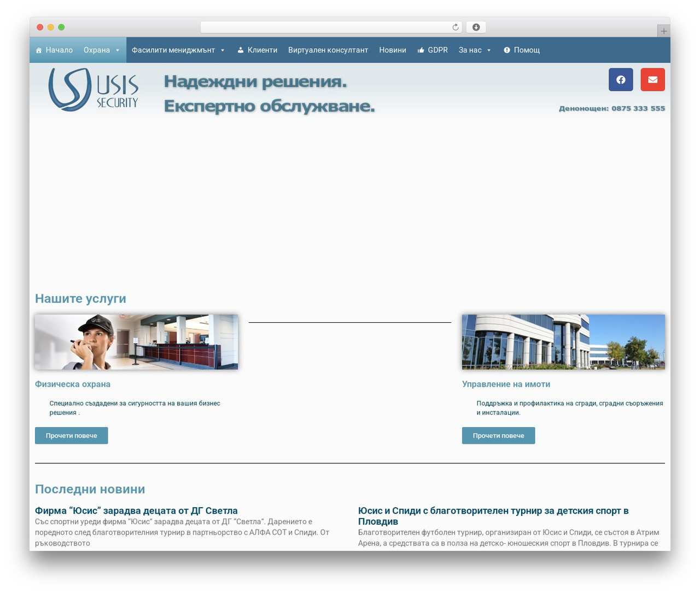Click the browser downloads icon
Screen dimensions: 700x593
(x=476, y=27)
